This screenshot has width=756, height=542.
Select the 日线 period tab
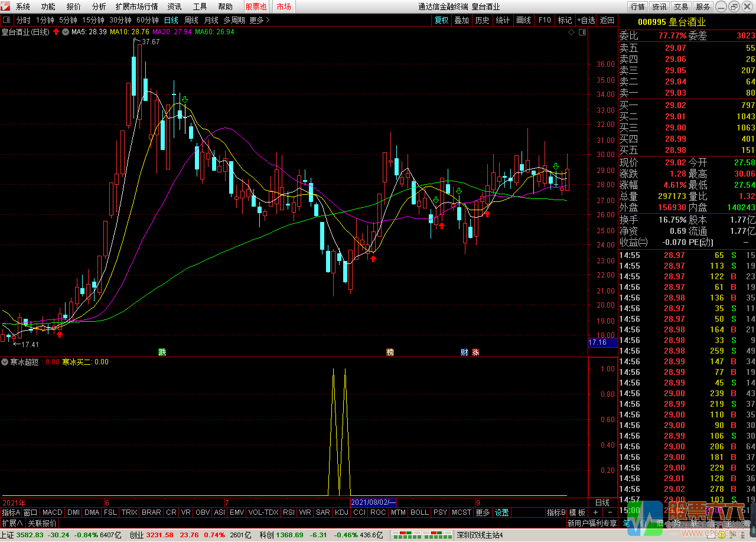click(172, 20)
